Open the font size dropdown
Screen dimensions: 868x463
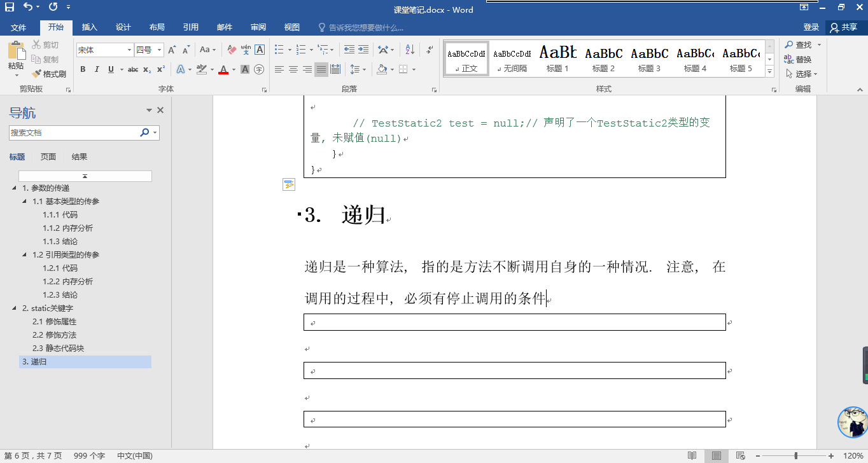[x=160, y=50]
